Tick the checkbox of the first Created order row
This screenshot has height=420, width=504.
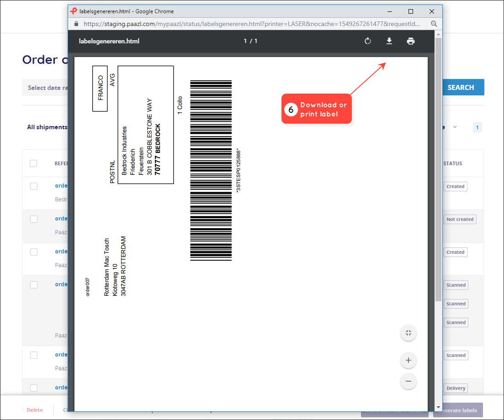coord(34,186)
